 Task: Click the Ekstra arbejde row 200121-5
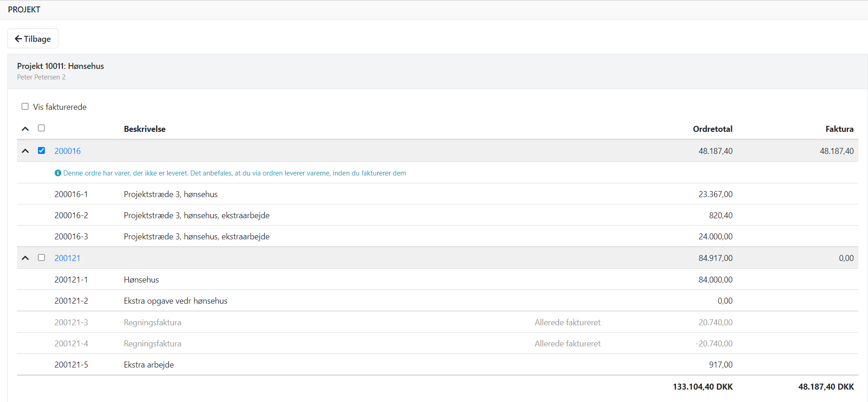[x=148, y=365]
